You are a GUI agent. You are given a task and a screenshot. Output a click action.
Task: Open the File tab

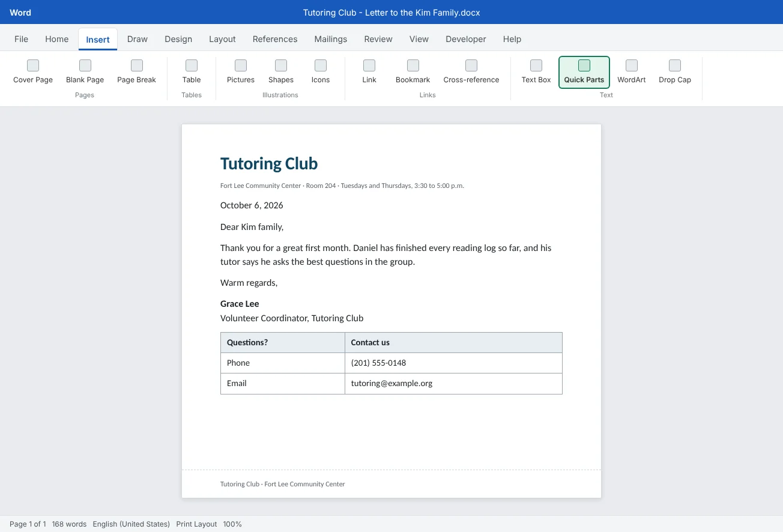click(x=21, y=39)
